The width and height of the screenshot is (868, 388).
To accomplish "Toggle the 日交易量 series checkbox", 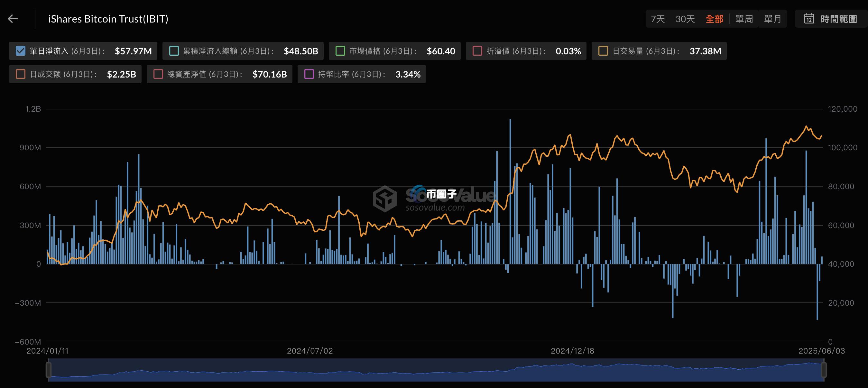I will [x=603, y=51].
